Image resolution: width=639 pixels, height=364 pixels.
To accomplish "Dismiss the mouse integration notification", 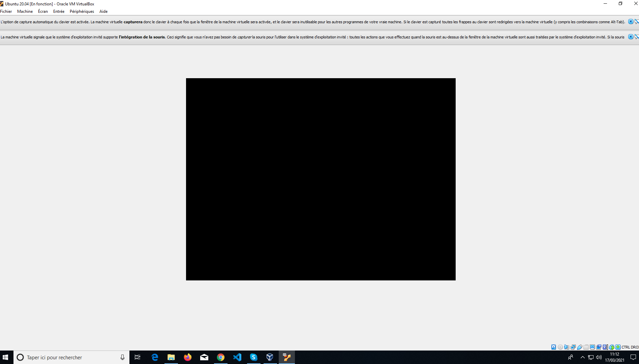I will tap(631, 37).
